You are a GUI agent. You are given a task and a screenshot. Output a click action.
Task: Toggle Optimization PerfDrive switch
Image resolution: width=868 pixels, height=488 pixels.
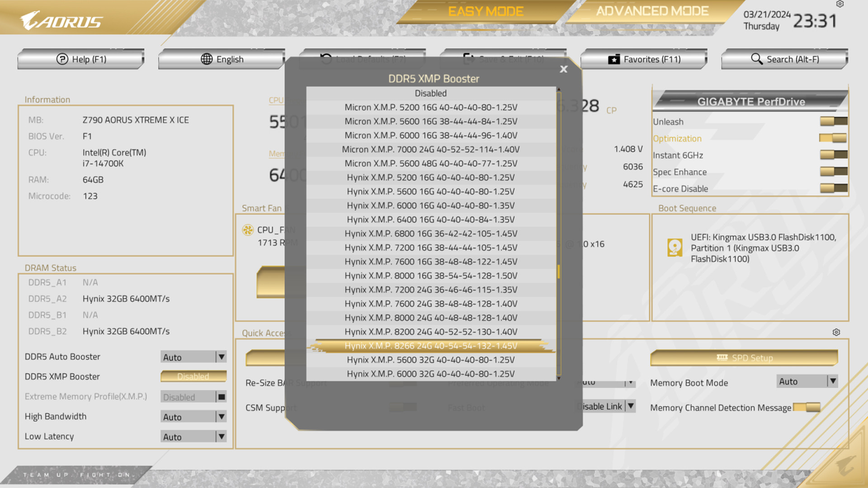click(834, 138)
